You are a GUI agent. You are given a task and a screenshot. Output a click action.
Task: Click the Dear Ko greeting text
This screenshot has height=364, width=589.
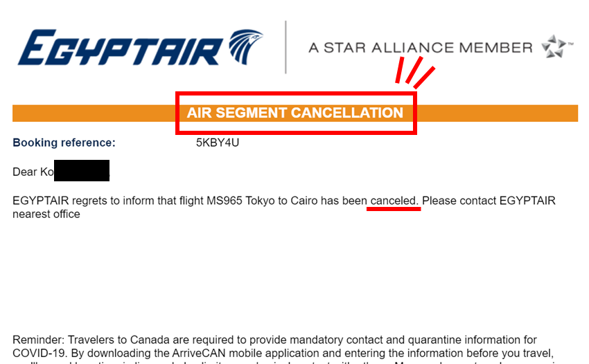click(x=33, y=172)
